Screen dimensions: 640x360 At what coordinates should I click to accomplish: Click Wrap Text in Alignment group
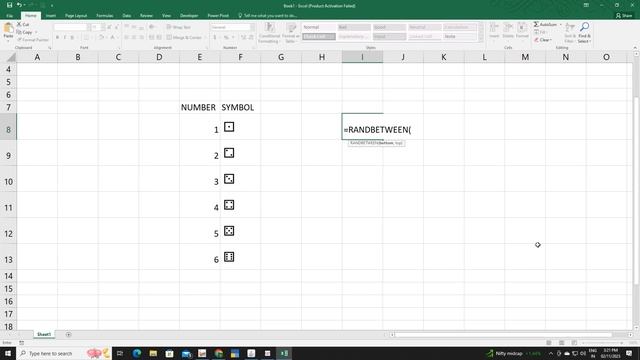(179, 27)
